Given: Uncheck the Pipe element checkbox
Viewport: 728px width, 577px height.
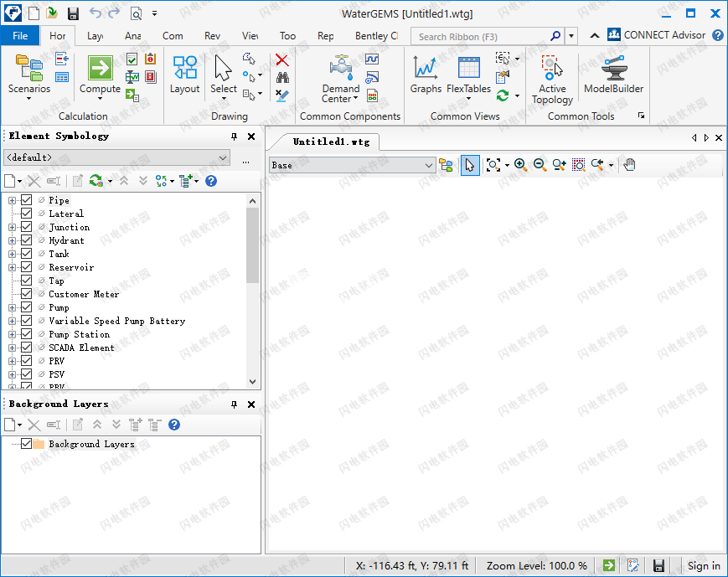Looking at the screenshot, I should (27, 200).
